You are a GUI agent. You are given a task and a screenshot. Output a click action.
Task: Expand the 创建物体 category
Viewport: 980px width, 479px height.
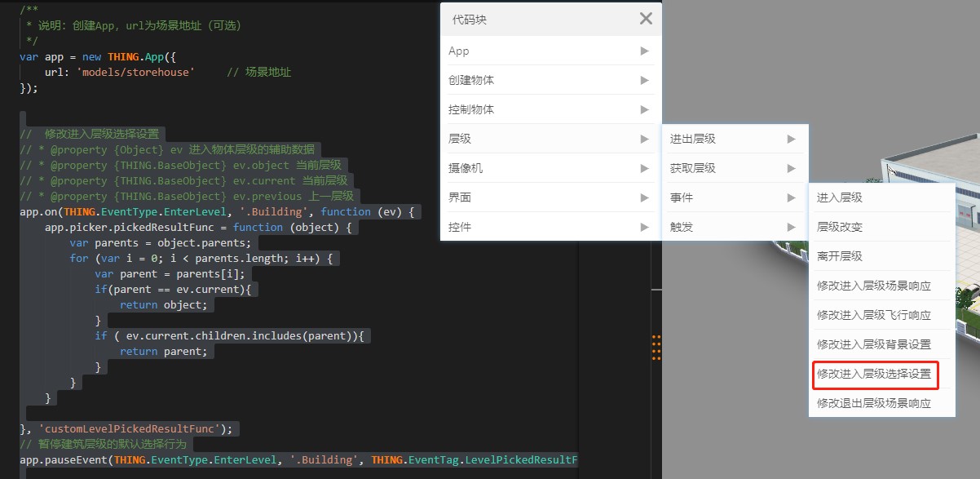pos(644,80)
